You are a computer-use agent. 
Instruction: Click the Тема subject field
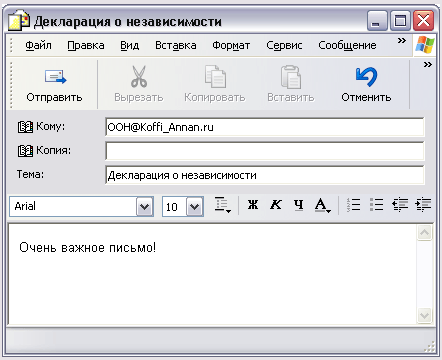pyautogui.click(x=265, y=175)
